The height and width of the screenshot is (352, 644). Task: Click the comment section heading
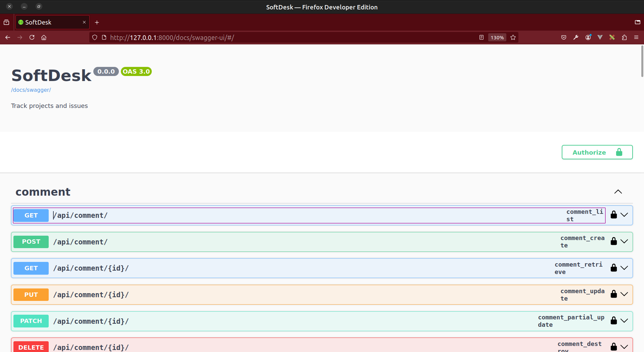(43, 192)
